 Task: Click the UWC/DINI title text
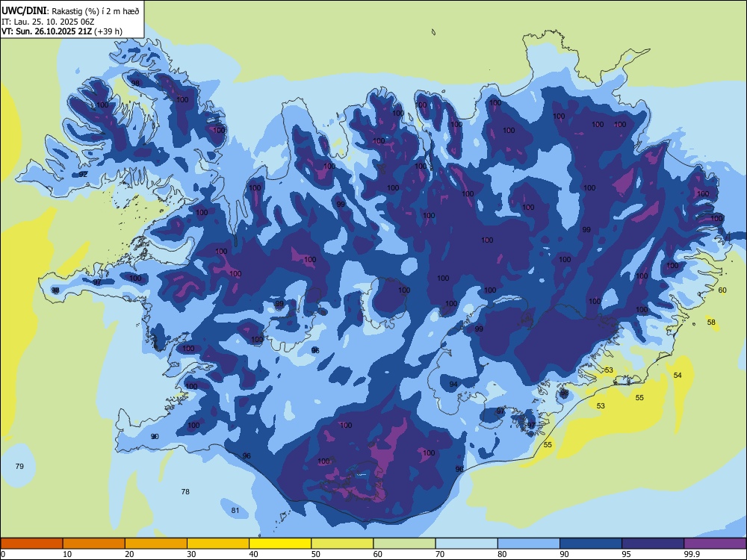pyautogui.click(x=25, y=10)
